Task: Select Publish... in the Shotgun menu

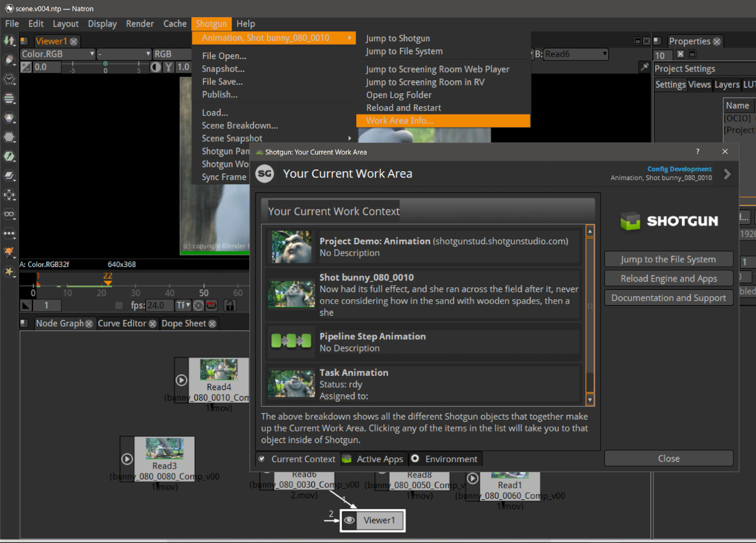Action: pos(220,94)
